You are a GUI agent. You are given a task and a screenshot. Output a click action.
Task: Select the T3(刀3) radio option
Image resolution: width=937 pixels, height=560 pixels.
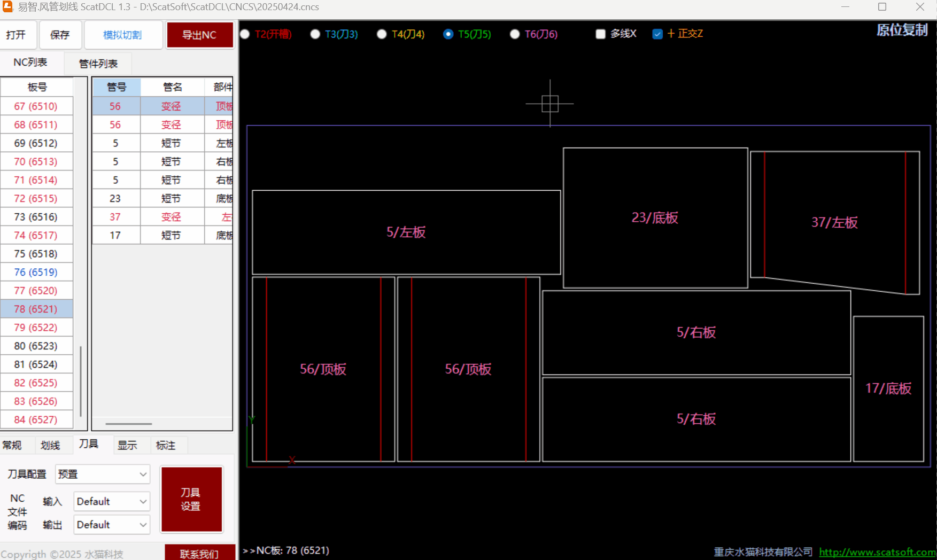pos(315,34)
